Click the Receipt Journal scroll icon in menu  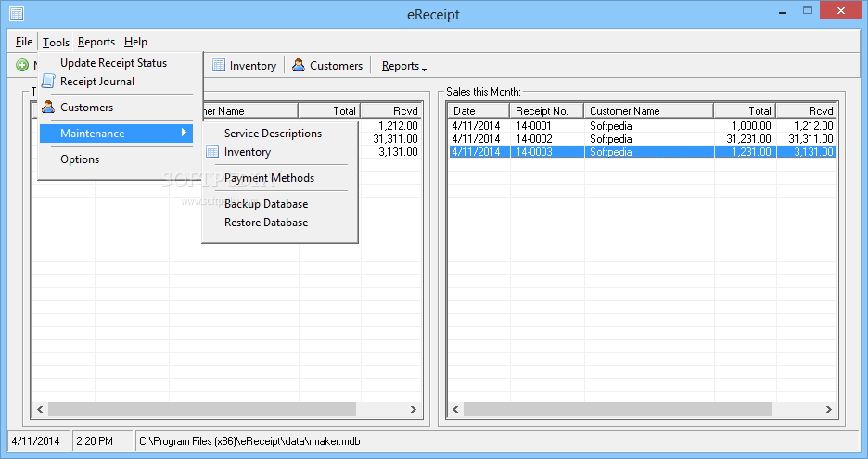[49, 81]
